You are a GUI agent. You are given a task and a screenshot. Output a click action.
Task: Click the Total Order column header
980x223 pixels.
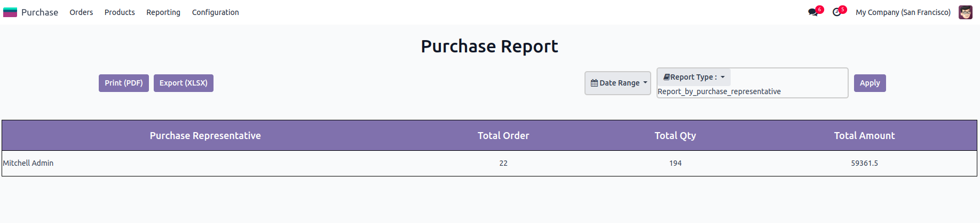503,136
